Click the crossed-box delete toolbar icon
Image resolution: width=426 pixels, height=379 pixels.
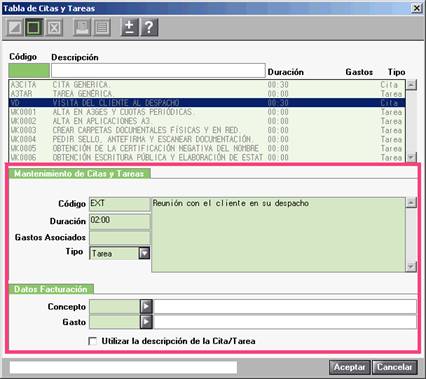pos(54,28)
